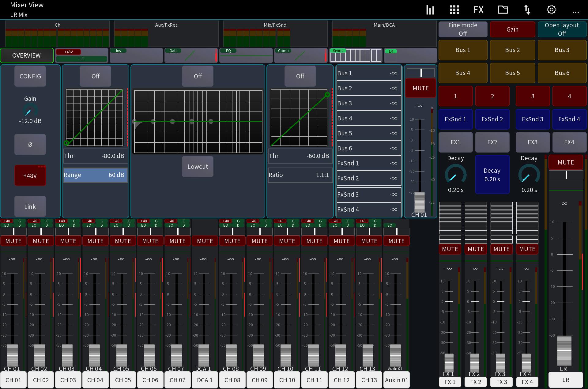Toggle the phase invert Ø button
The width and height of the screenshot is (588, 389).
pos(30,145)
